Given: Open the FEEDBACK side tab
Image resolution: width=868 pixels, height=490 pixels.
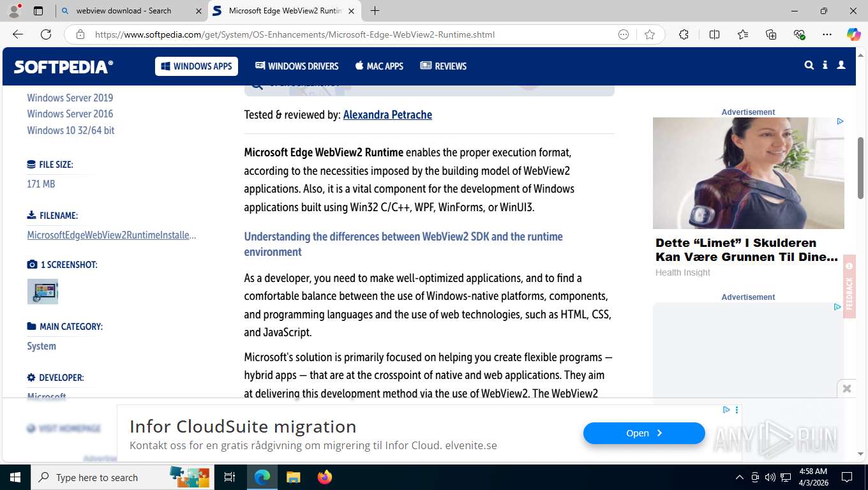Looking at the screenshot, I should click(849, 286).
